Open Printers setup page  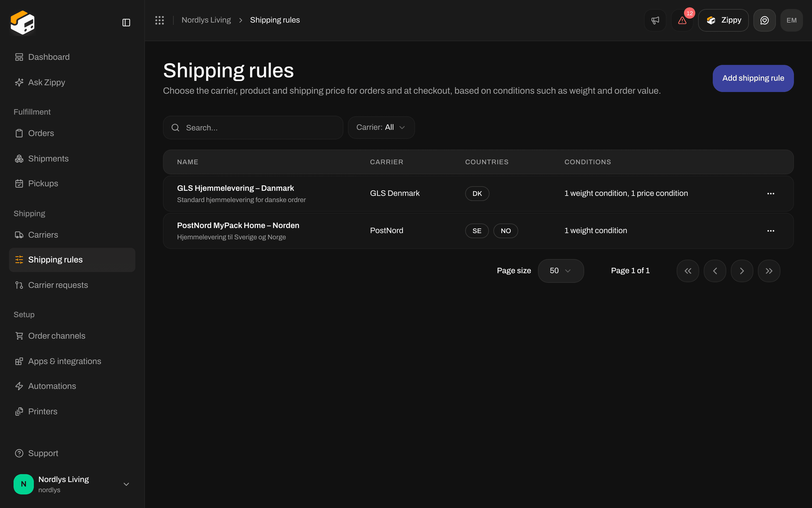(72, 411)
